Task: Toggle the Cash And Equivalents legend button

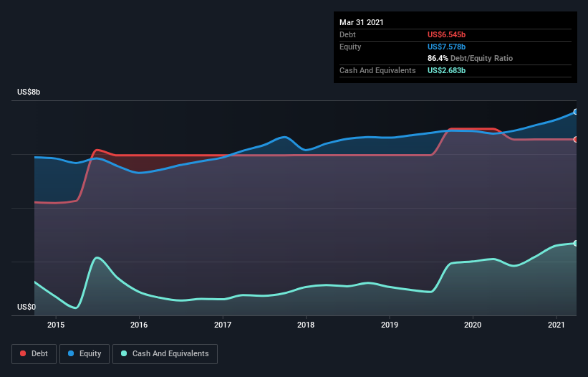Action: coord(165,354)
